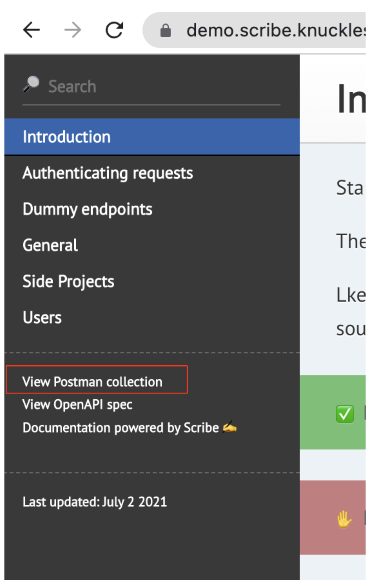Reload the page with refresh icon
This screenshot has width=370, height=588.
[114, 30]
